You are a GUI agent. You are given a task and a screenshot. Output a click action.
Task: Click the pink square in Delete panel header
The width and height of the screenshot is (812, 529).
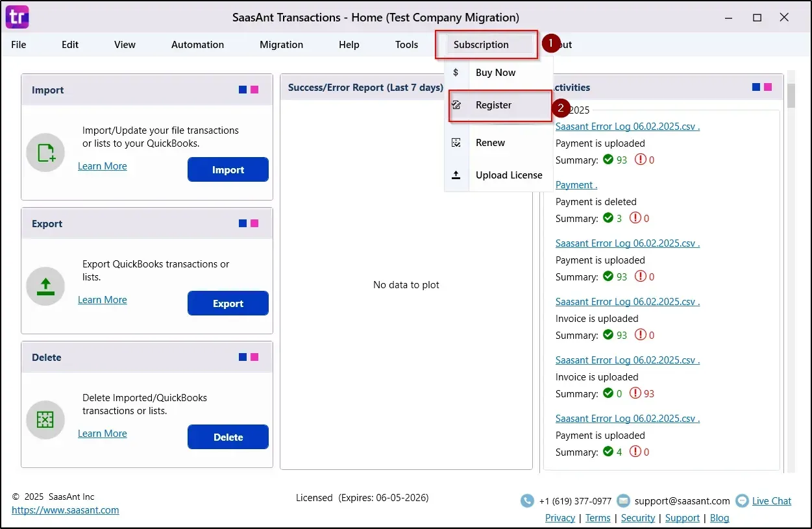point(254,357)
